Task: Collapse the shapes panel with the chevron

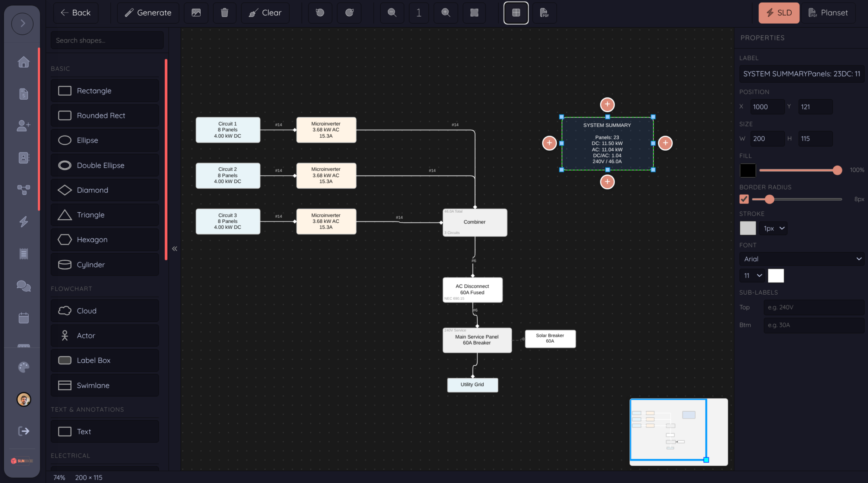Action: point(174,249)
